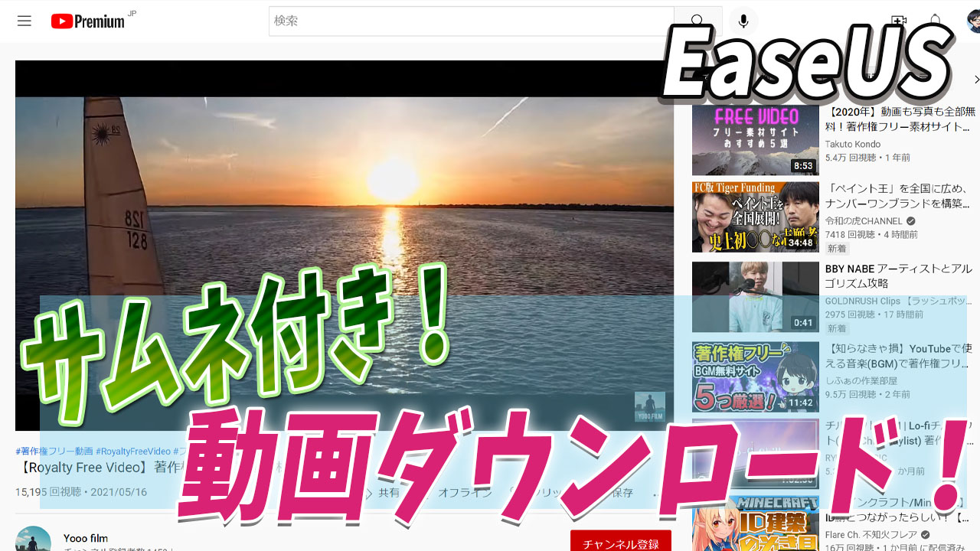The width and height of the screenshot is (980, 551).
Task: Click the 共有 share button
Action: pos(389,493)
